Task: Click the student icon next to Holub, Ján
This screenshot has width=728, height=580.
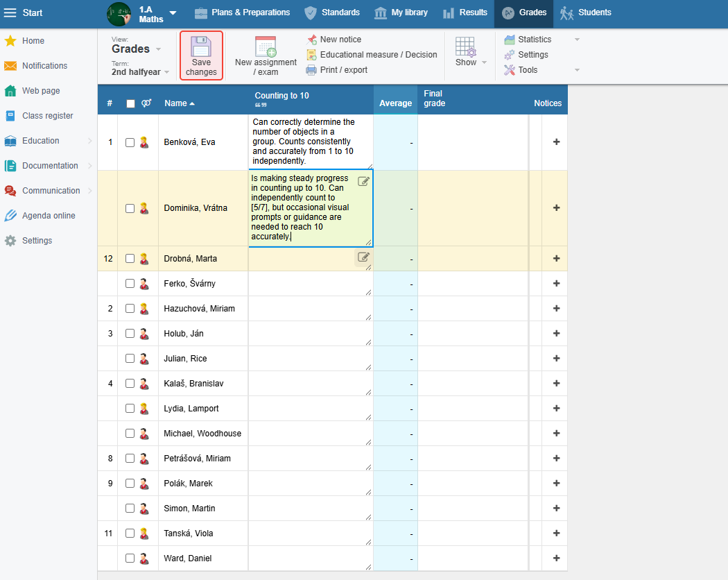Action: [x=144, y=334]
